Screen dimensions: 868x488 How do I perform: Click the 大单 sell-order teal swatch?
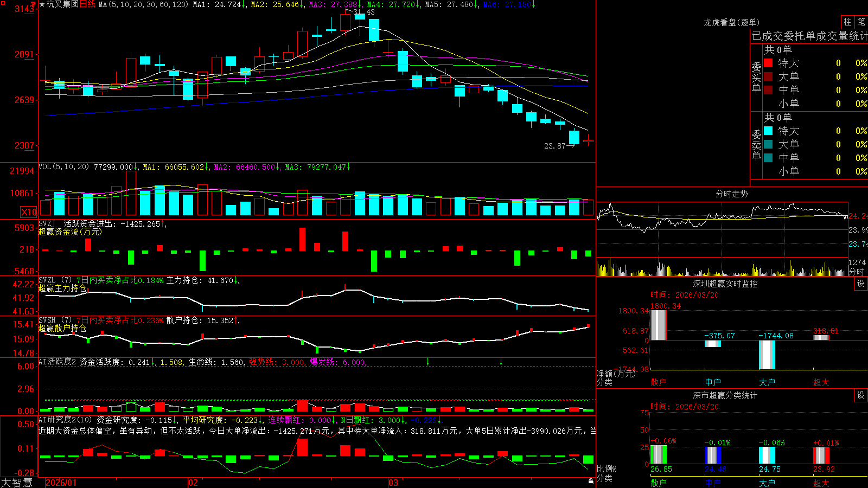point(768,144)
